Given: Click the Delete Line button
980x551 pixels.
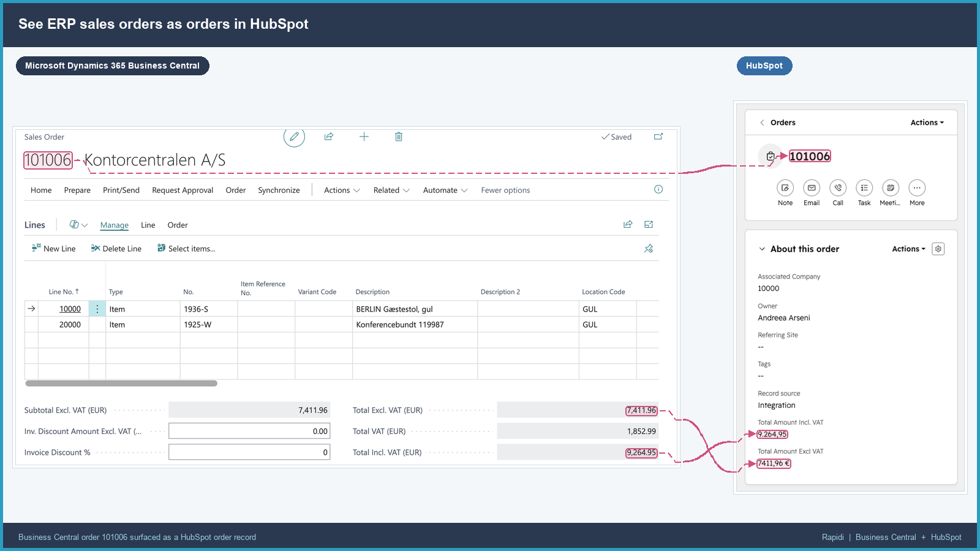Looking at the screenshot, I should pyautogui.click(x=116, y=249).
